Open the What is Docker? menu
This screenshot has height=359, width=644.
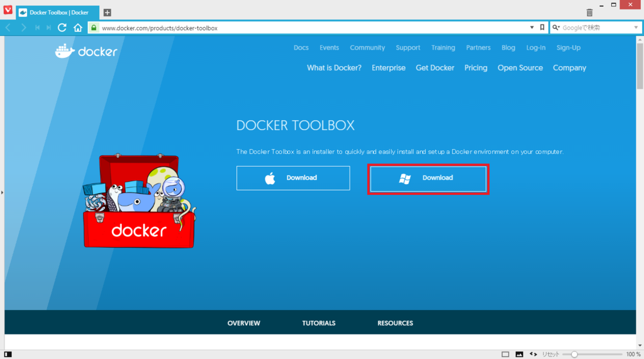pos(335,68)
